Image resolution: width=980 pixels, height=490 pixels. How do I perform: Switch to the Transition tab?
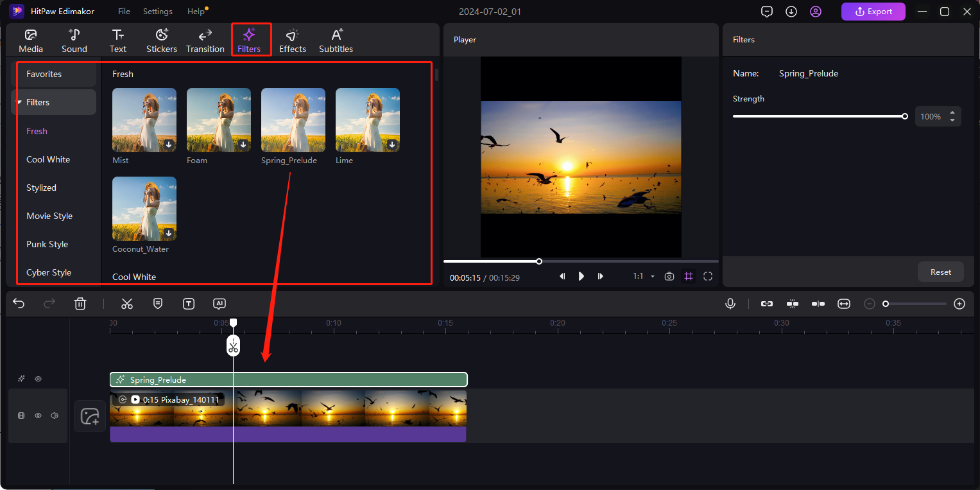tap(205, 40)
